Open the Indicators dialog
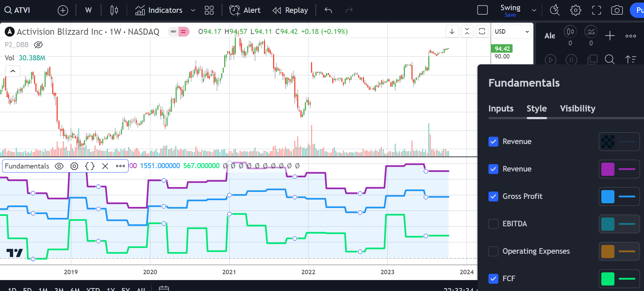The image size is (644, 291). (158, 10)
